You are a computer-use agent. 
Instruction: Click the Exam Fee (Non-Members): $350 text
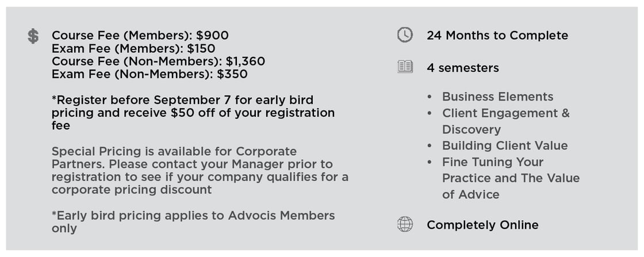point(149,74)
